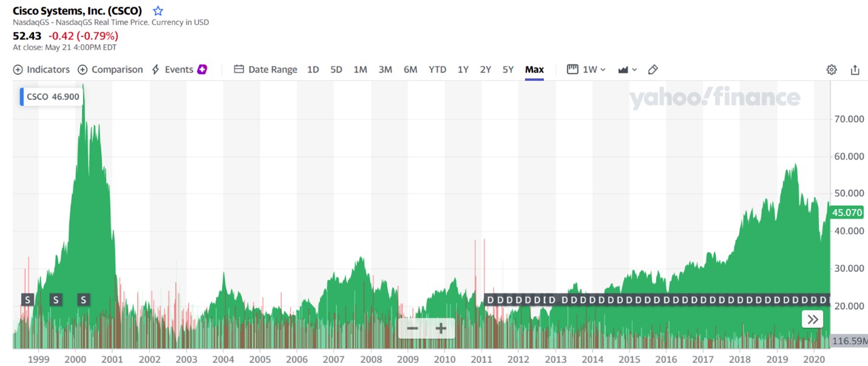Select the 1D time range
868x366 pixels.
pyautogui.click(x=313, y=70)
